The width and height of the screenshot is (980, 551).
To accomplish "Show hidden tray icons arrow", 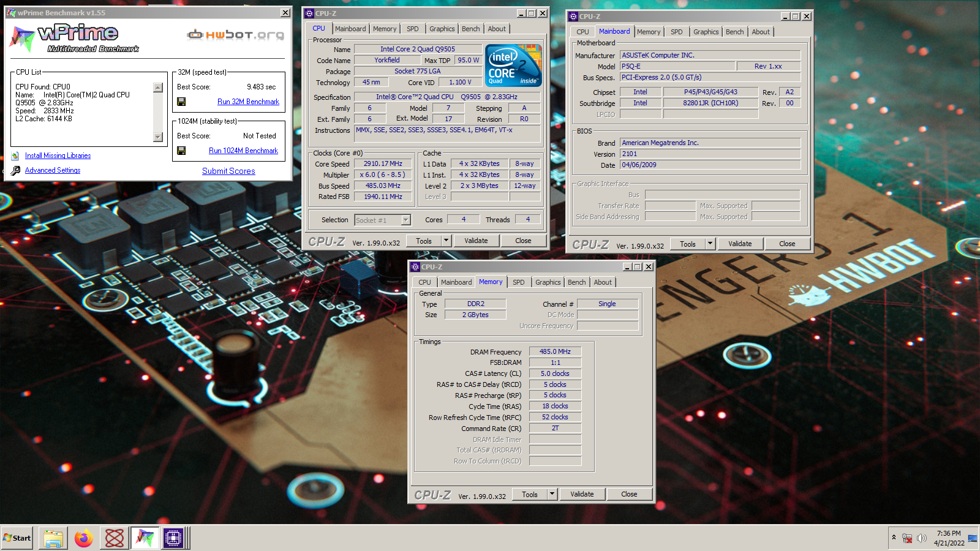I will pyautogui.click(x=894, y=538).
